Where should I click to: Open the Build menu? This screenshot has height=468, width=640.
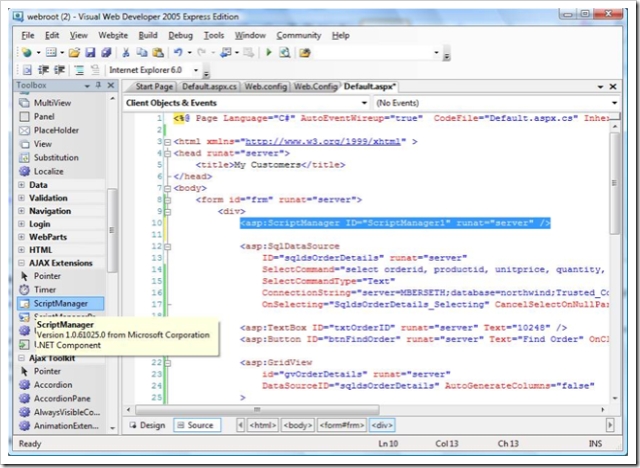coord(148,35)
